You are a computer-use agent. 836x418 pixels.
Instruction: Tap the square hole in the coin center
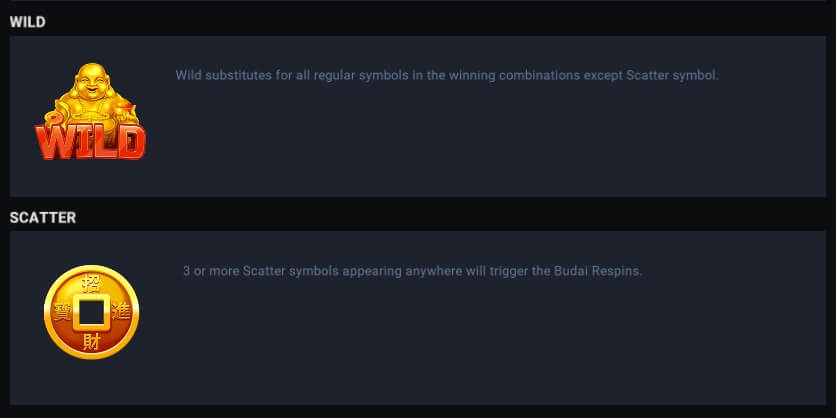pyautogui.click(x=91, y=313)
